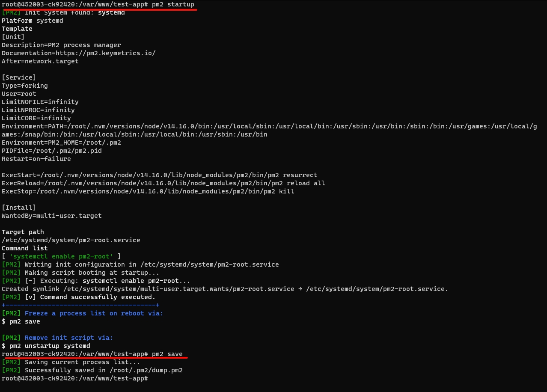Screen dimensions: 547x392
Task: Click the green 'systemctl enable pm2-root' text in brackets
Action: coord(61,256)
